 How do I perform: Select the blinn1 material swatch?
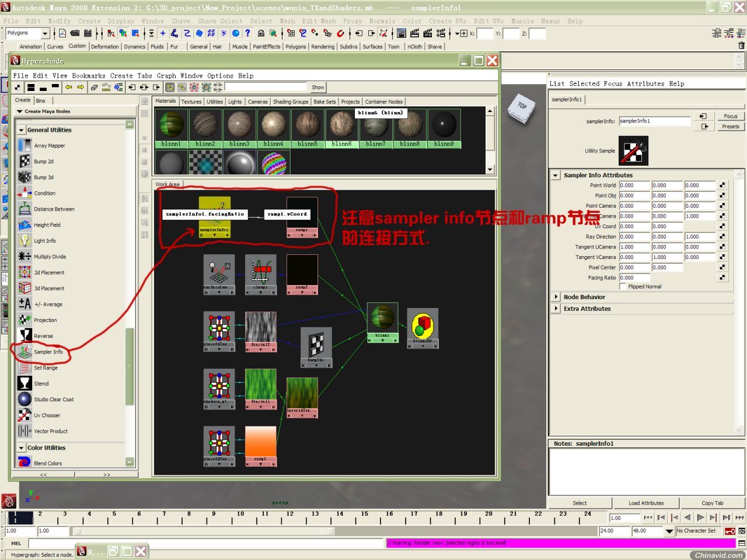(x=171, y=128)
